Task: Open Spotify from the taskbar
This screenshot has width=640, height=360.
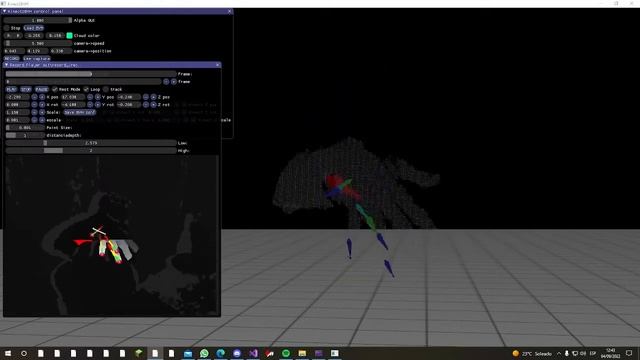Action: pos(286,353)
